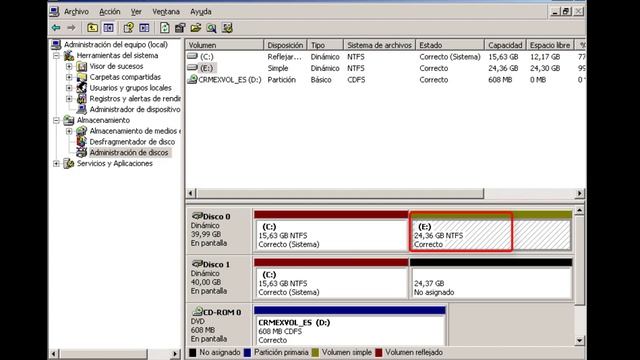Click the Properties toolbar icon
The height and width of the screenshot is (360, 640).
pos(180,28)
